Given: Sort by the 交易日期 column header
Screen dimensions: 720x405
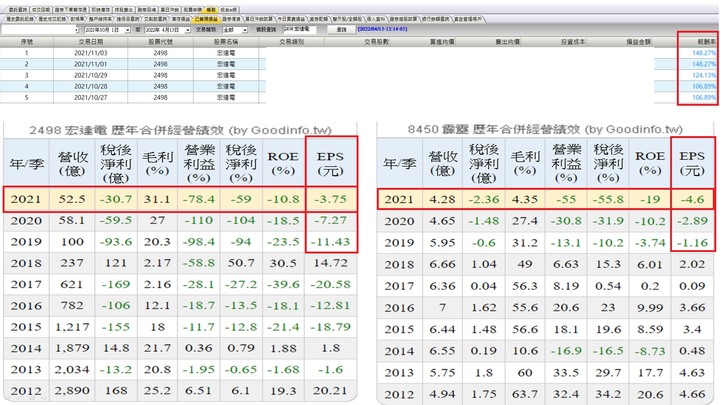Looking at the screenshot, I should pos(90,42).
